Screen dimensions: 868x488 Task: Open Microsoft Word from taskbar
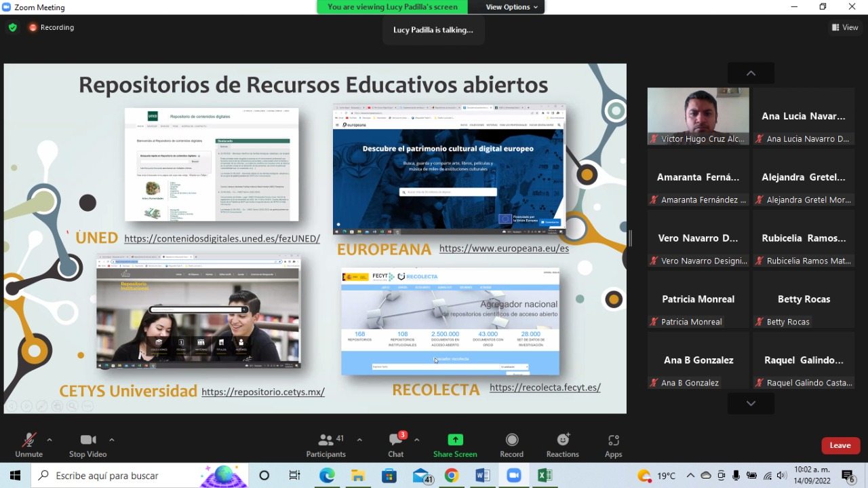[483, 476]
